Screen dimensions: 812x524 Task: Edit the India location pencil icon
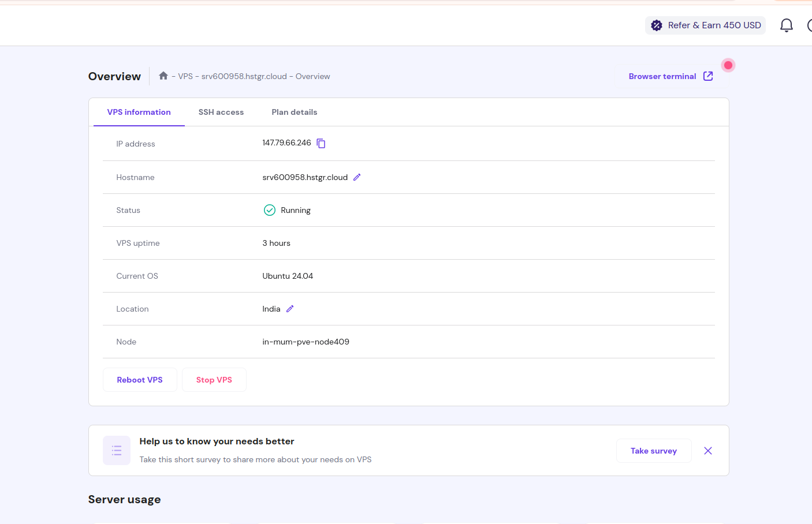pos(290,309)
